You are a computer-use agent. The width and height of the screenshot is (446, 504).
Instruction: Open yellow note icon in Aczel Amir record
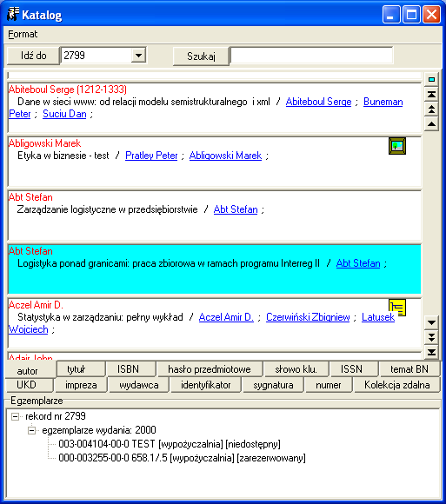tap(397, 308)
